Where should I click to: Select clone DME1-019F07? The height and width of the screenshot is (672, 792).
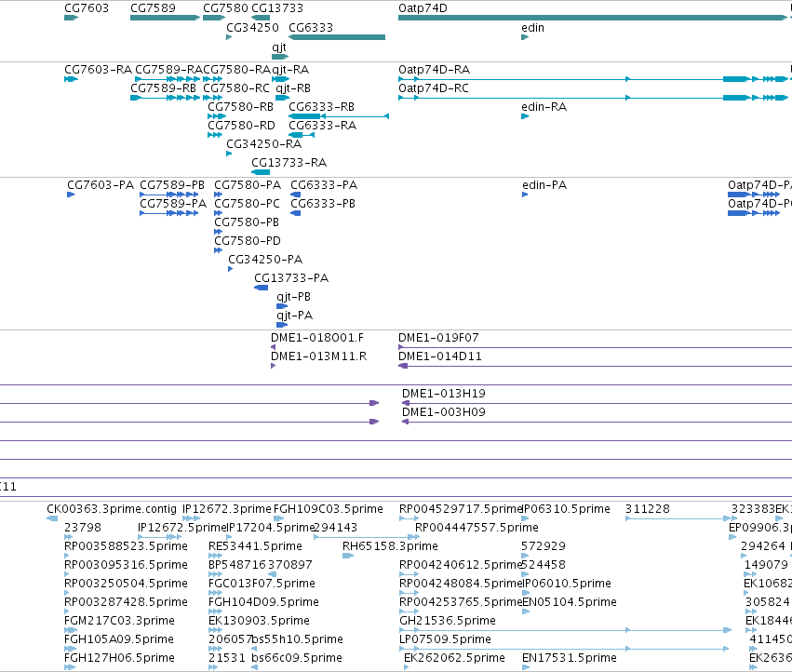438,338
